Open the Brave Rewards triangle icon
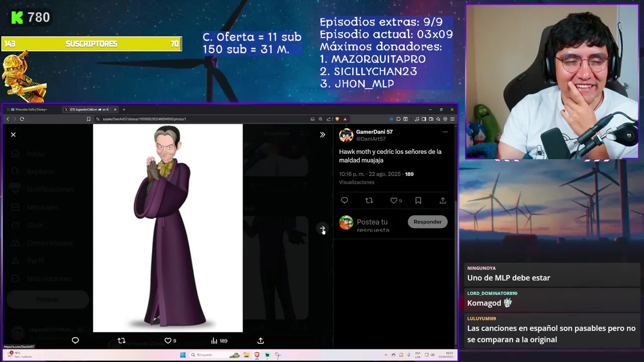Image resolution: width=644 pixels, height=362 pixels. point(345,119)
